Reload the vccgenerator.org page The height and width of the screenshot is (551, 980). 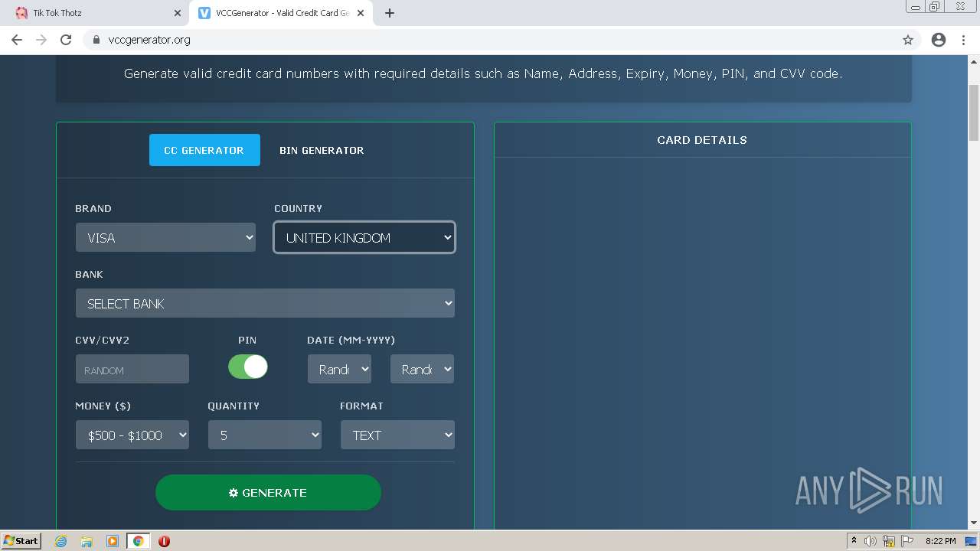click(66, 40)
